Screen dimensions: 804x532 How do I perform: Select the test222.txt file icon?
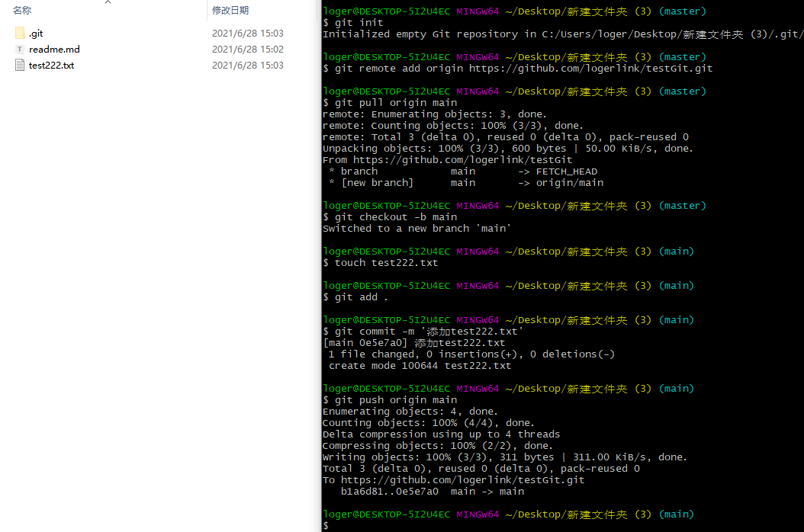pyautogui.click(x=20, y=65)
